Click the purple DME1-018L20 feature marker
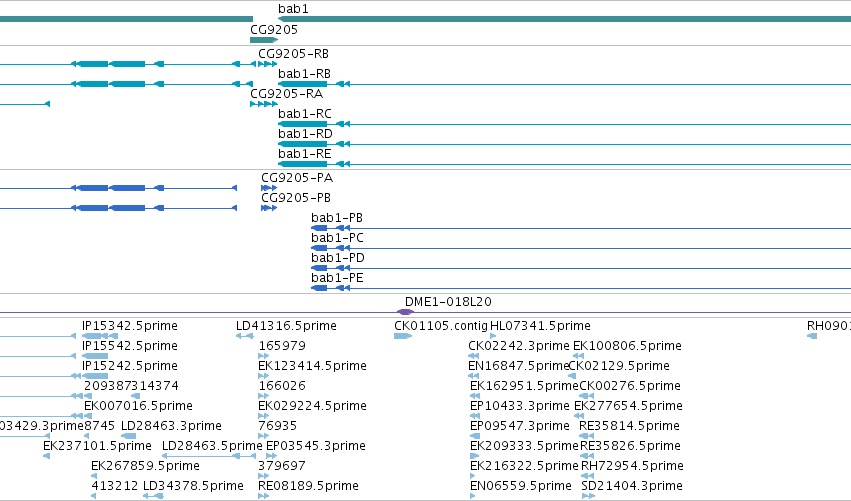This screenshot has width=851, height=501. [x=405, y=312]
